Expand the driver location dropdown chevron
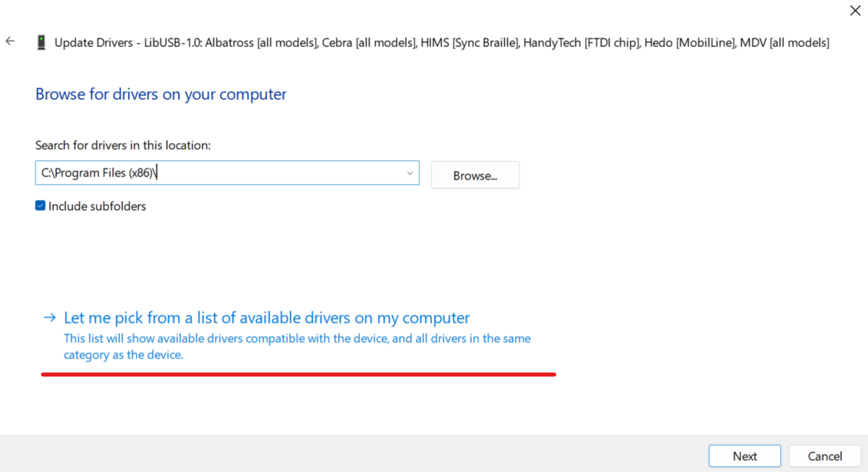 click(x=409, y=173)
